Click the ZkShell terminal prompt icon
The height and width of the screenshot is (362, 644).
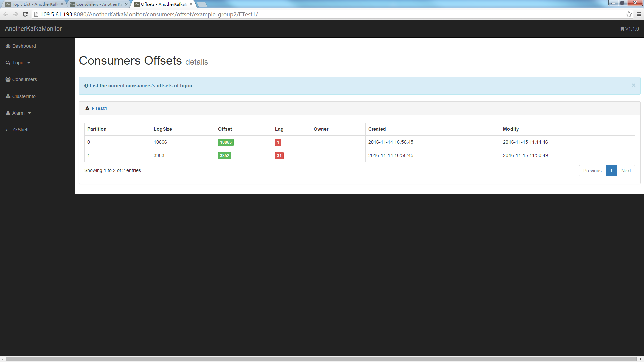click(8, 130)
